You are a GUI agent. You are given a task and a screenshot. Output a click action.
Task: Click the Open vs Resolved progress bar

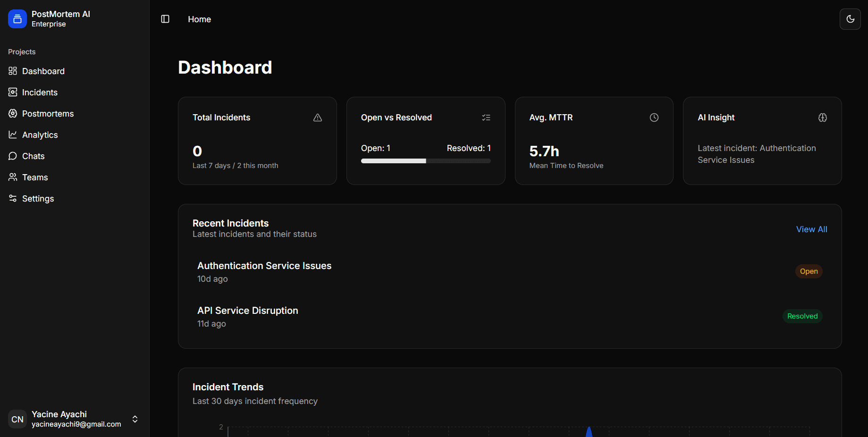click(x=426, y=161)
